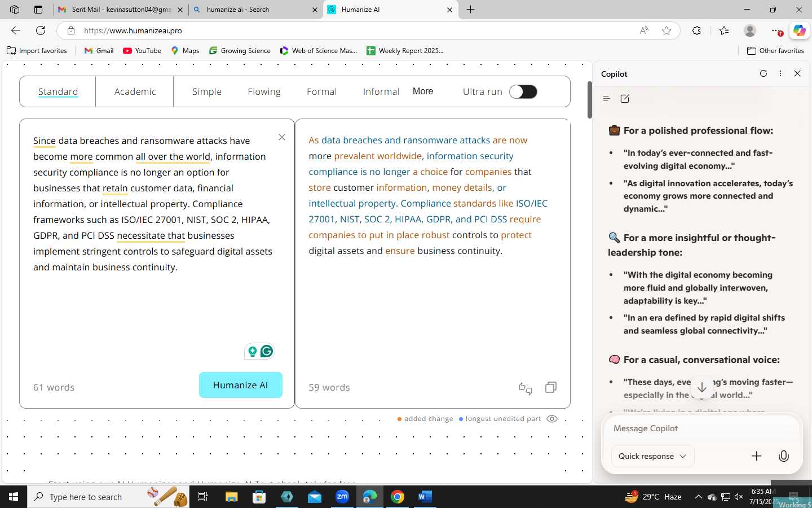The image size is (812, 508).
Task: Select the Academic mode tab
Action: 135,91
